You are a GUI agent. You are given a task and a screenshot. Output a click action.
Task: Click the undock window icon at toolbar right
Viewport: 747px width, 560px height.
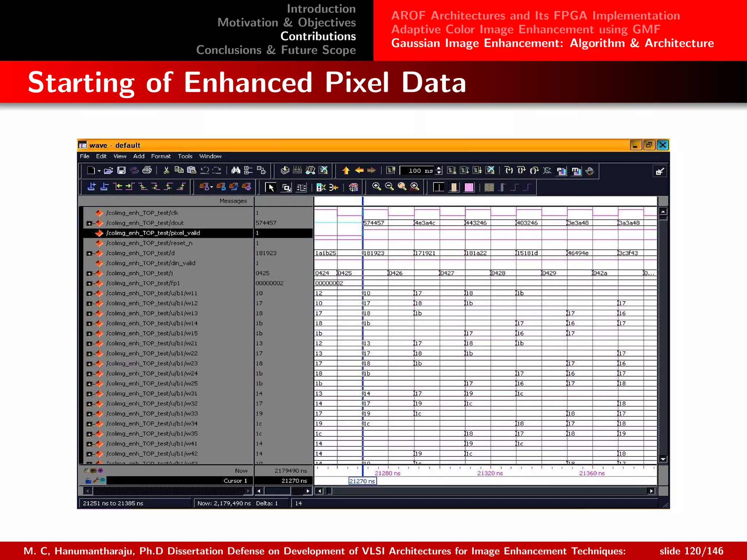click(659, 171)
